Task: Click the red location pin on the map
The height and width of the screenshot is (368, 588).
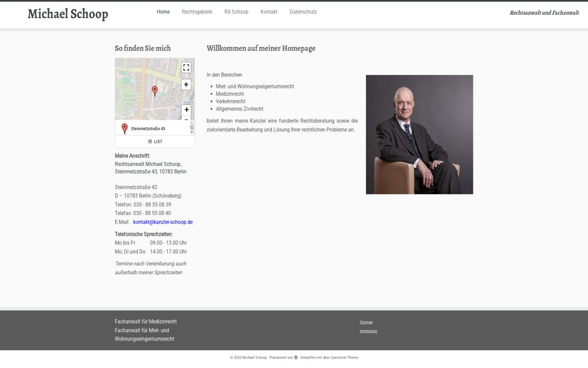Action: click(155, 91)
